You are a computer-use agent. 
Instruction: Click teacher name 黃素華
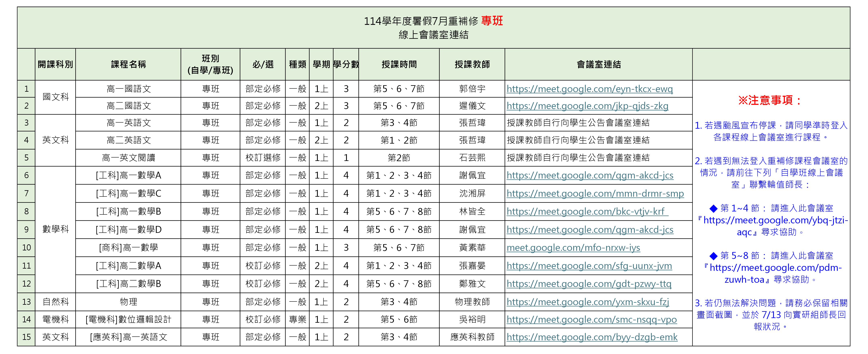coord(472,247)
